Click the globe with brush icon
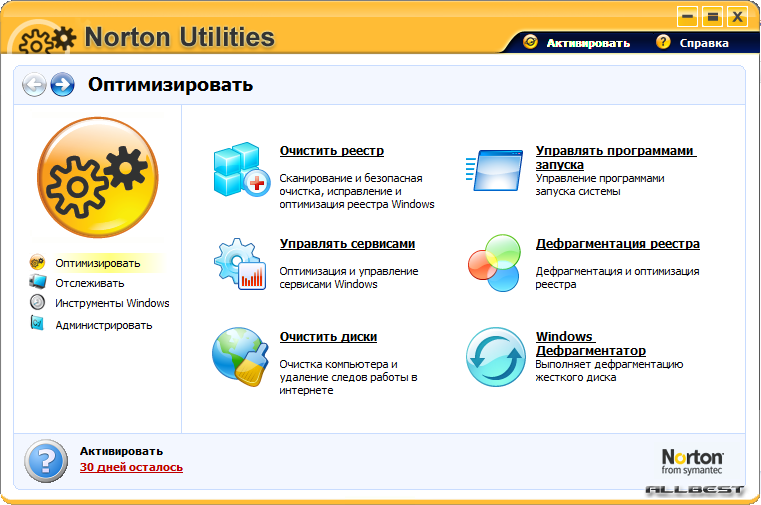Viewport: 761px width, 505px height. (241, 357)
